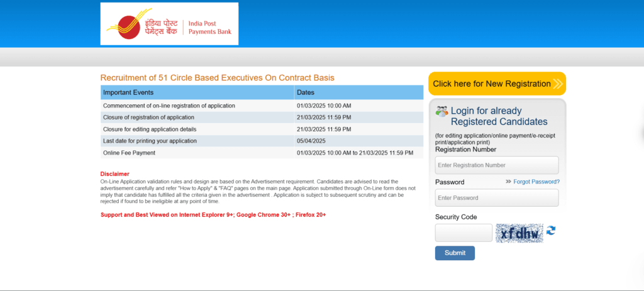644x291 pixels.
Task: Click the 'Password' label
Action: (450, 182)
